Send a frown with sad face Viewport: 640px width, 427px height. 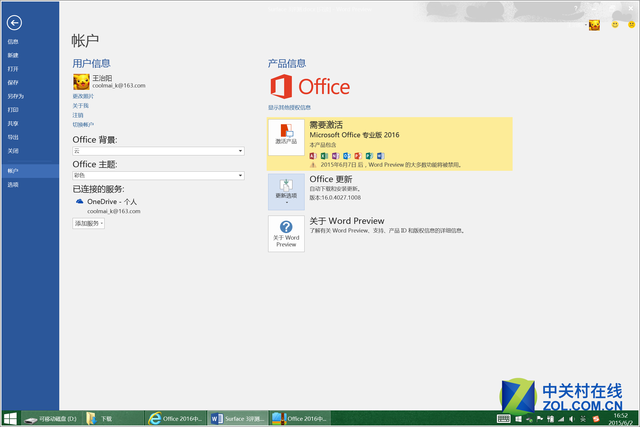(631, 25)
